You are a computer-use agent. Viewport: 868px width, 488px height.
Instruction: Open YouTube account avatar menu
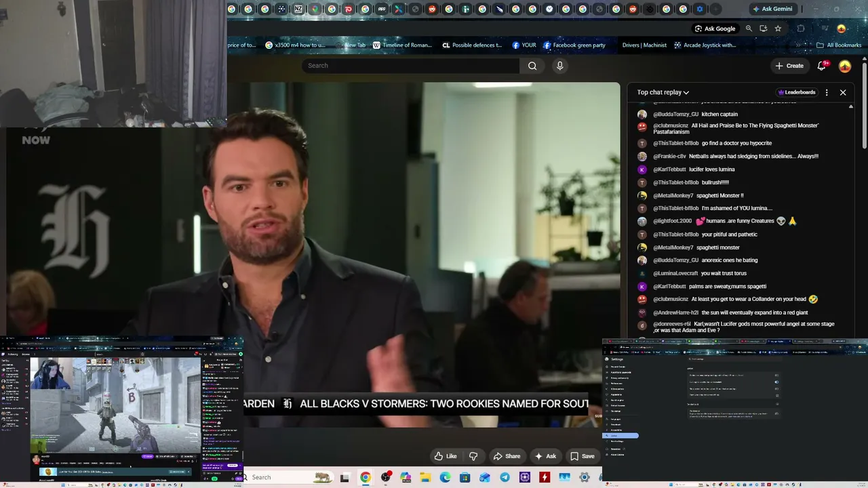tap(845, 66)
